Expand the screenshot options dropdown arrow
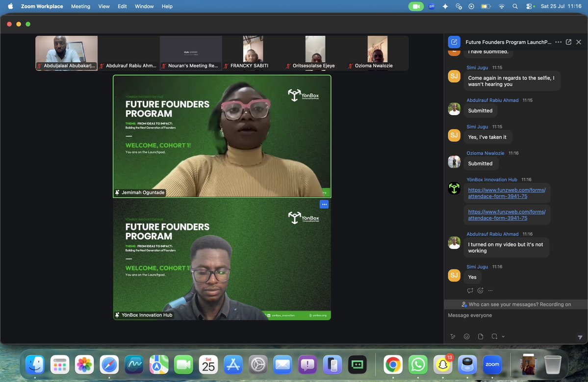Viewport: 588px width, 382px height. tap(503, 336)
